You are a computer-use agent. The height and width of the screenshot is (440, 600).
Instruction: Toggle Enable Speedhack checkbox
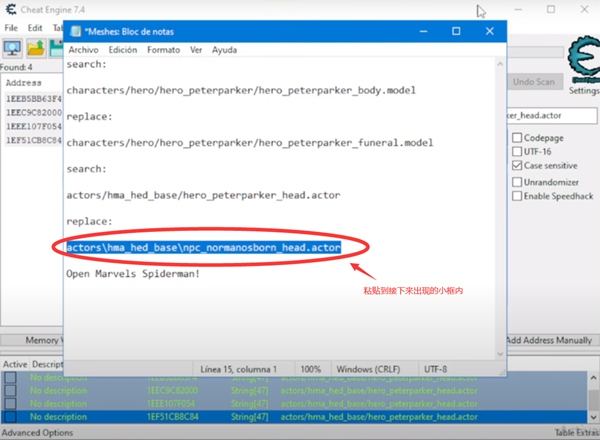click(x=517, y=196)
